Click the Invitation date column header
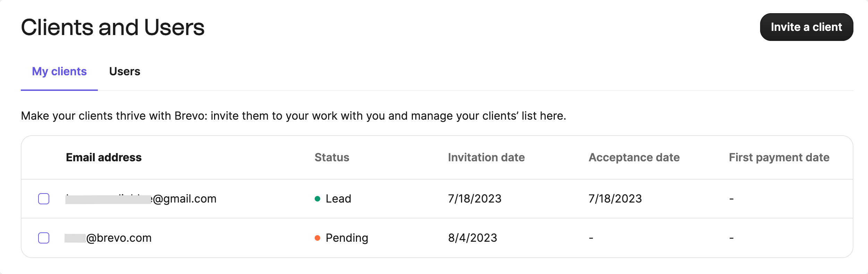Image resolution: width=868 pixels, height=274 pixels. click(x=486, y=157)
